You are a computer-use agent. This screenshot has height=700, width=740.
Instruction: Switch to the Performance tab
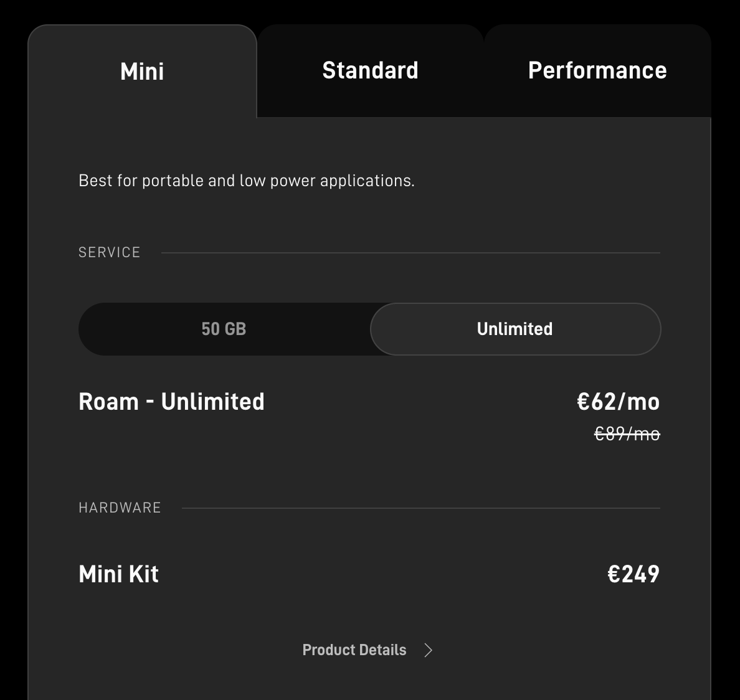(597, 71)
